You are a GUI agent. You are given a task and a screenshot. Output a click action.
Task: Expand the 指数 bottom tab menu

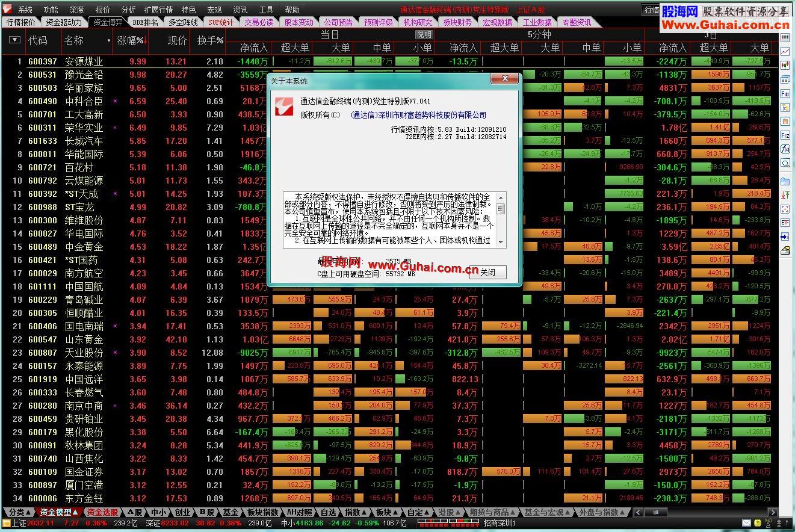pos(356,512)
